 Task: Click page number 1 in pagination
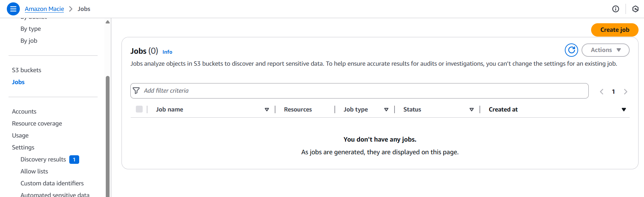613,92
